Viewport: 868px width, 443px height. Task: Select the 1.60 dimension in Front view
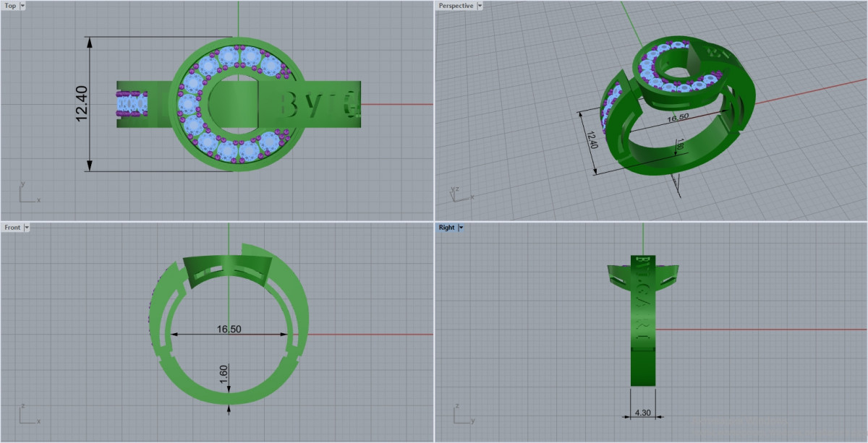click(224, 373)
